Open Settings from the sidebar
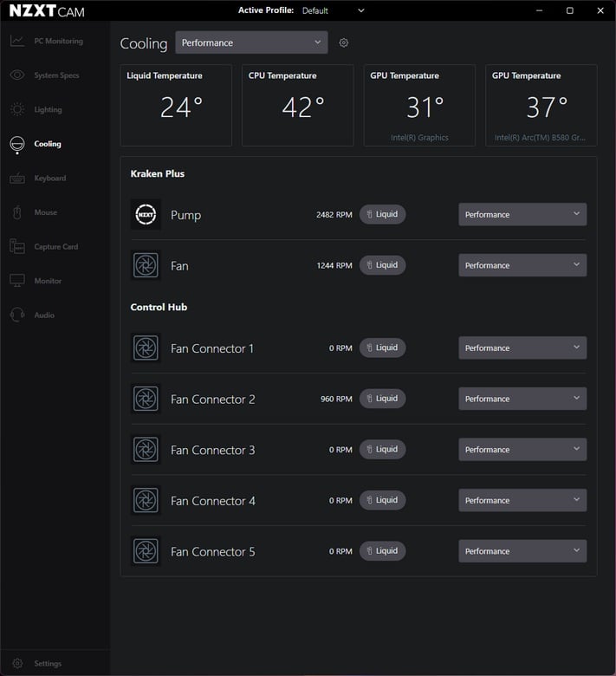The height and width of the screenshot is (676, 616). pos(55,663)
